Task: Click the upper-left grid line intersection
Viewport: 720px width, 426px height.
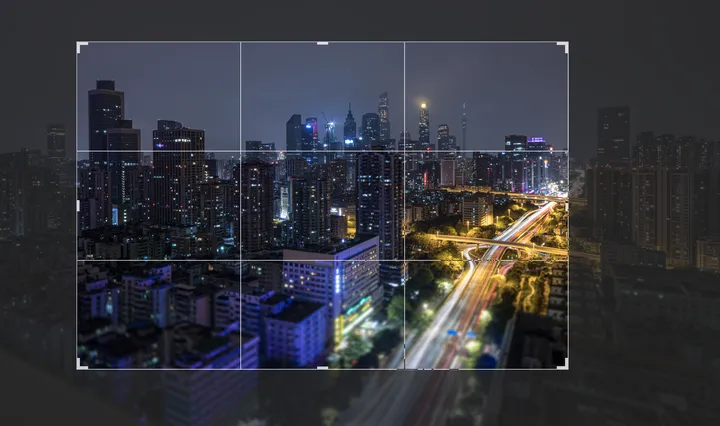Action: (240, 151)
